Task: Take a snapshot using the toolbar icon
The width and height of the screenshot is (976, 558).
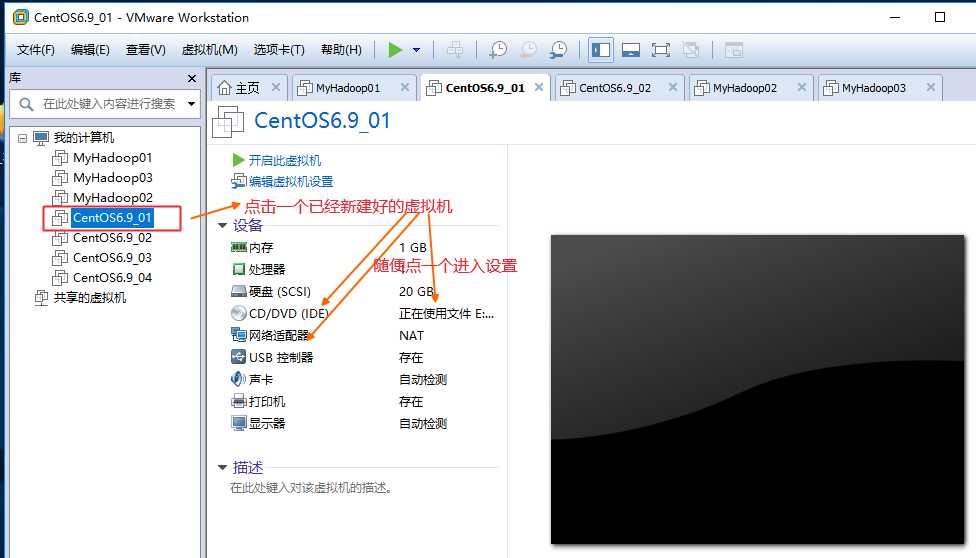Action: coord(498,50)
